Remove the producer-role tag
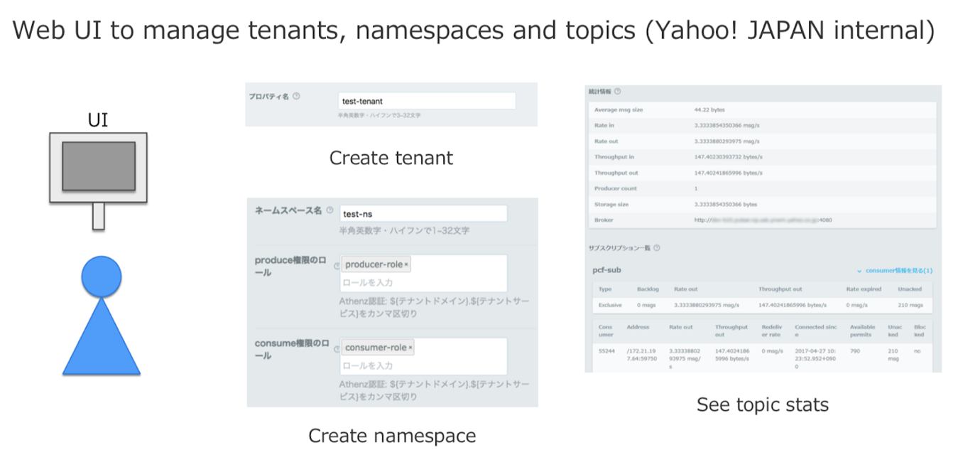 pyautogui.click(x=406, y=265)
